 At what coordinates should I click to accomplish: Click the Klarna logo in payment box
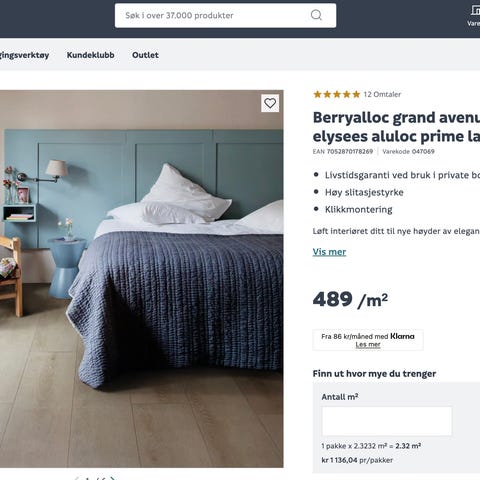click(x=402, y=336)
